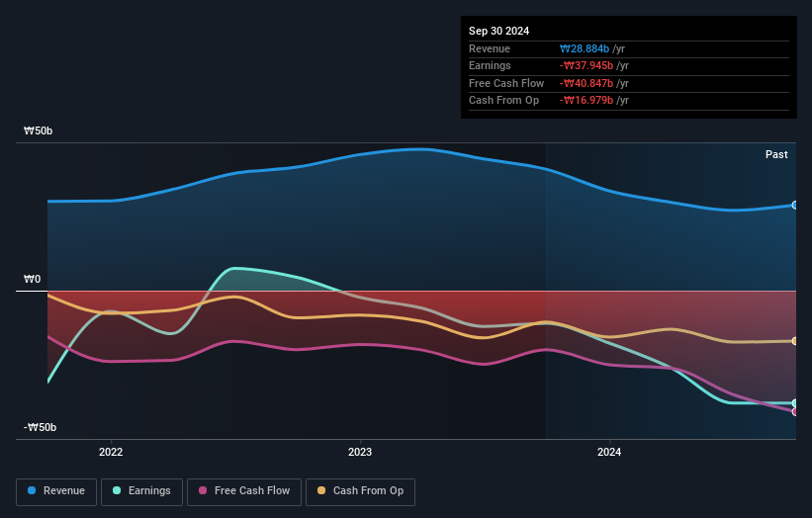Click the Free Cash Flow line endpoint marker
812x518 pixels.
click(795, 412)
